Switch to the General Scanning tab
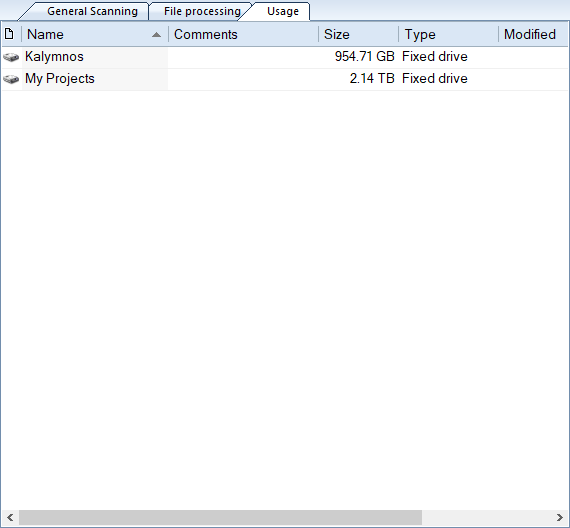Screen dimensions: 570x528 92,11
